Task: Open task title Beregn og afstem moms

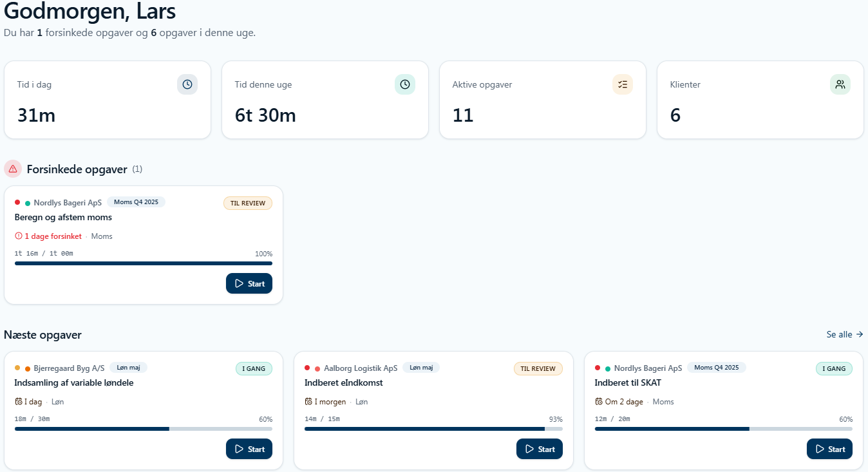Action: coord(63,218)
